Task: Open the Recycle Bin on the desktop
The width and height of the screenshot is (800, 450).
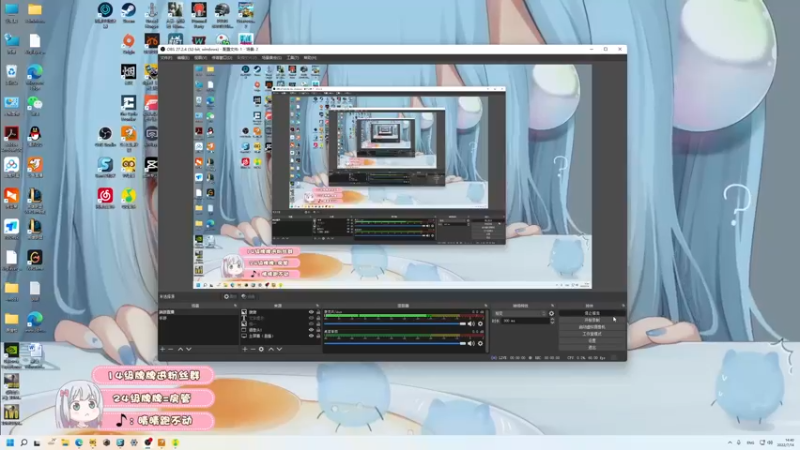Action: [11, 74]
